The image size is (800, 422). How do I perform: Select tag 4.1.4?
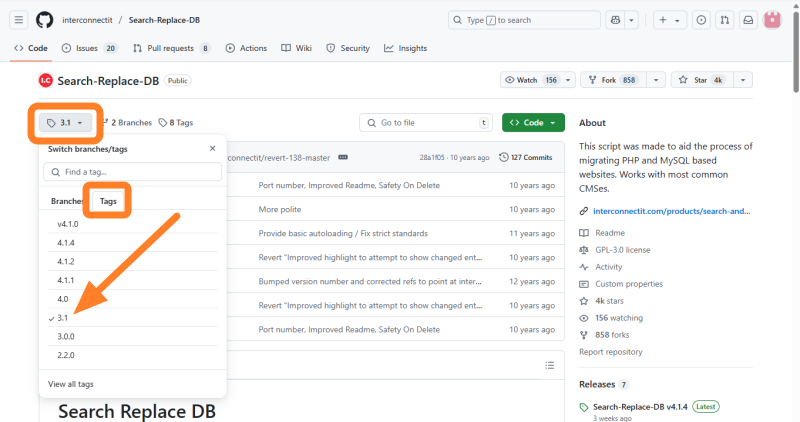point(133,243)
